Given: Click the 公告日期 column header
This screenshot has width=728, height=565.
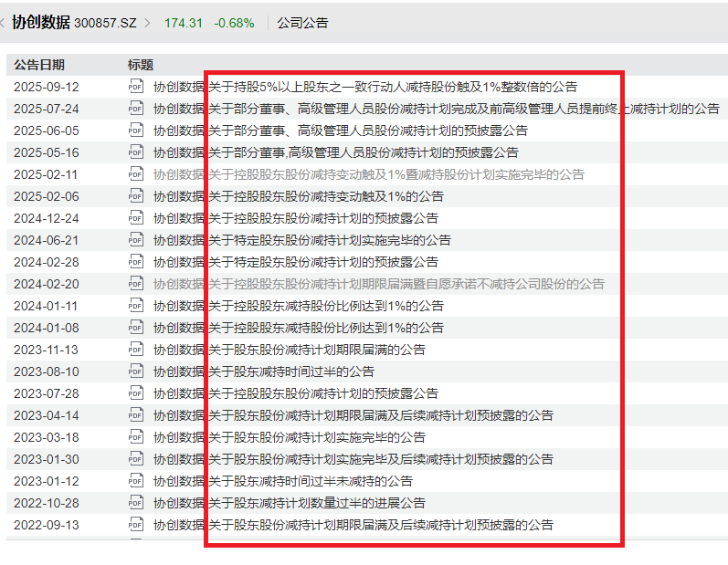Looking at the screenshot, I should tap(39, 65).
